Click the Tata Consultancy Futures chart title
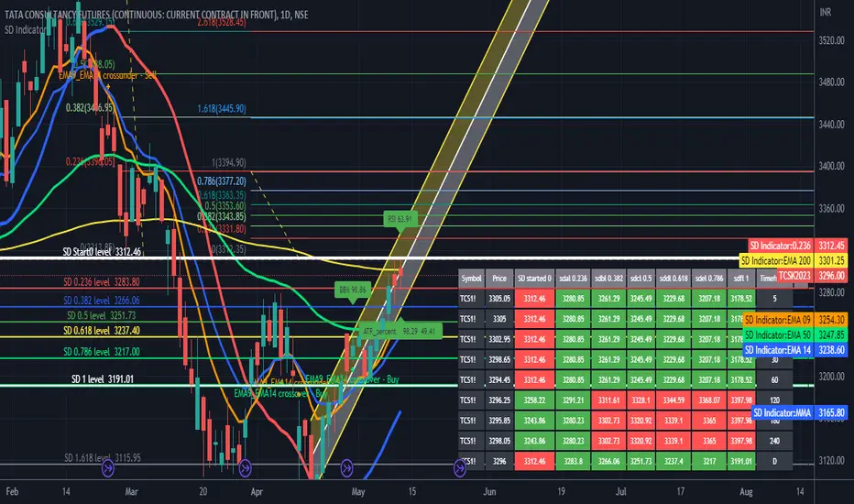Screen dimensions: 854x504 156,15
